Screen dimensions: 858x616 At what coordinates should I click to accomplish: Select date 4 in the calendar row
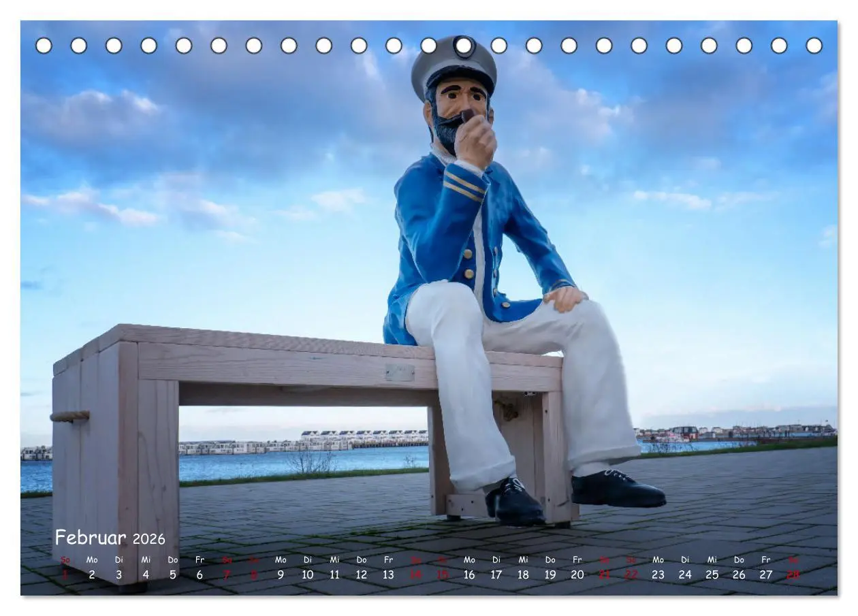pyautogui.click(x=146, y=574)
